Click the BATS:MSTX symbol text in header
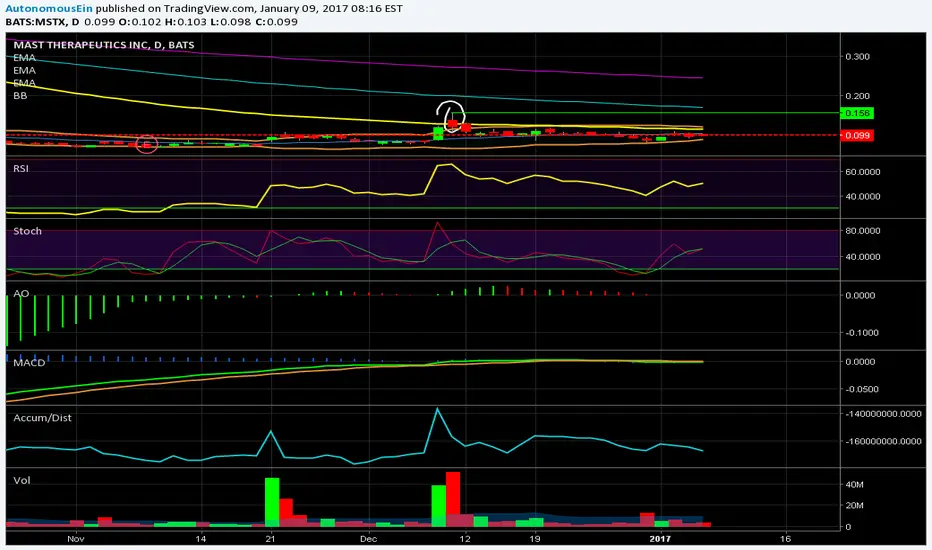932x550 pixels. (x=37, y=22)
